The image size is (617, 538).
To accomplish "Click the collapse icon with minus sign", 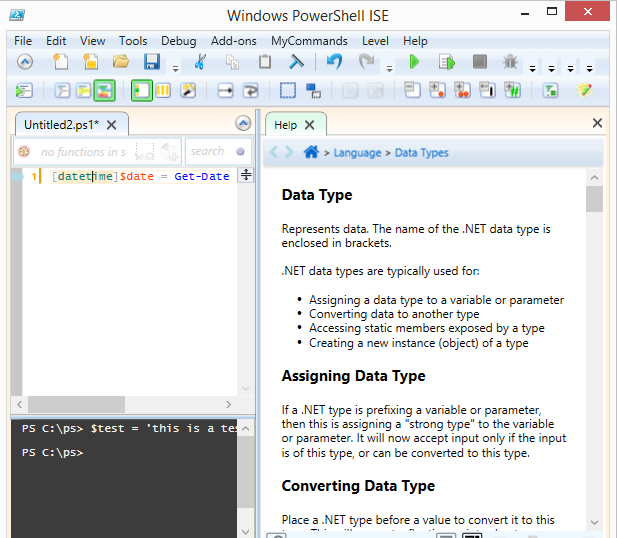I will point(412,90).
